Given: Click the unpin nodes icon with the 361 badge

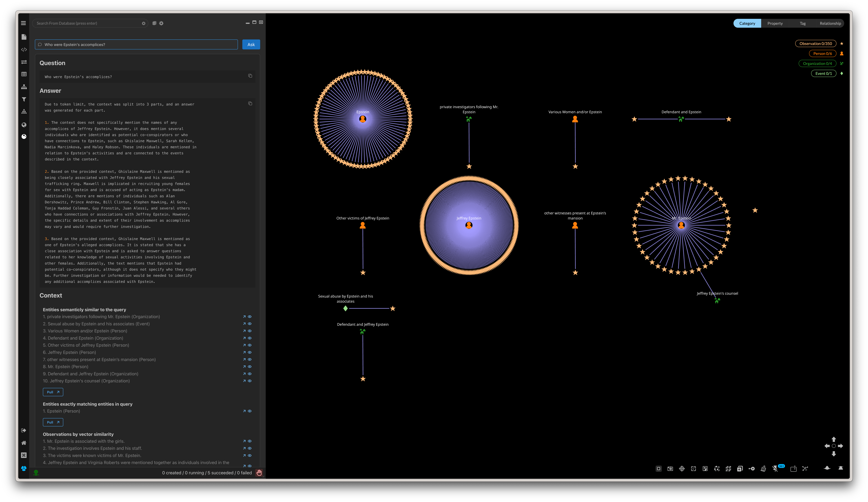Looking at the screenshot, I should 775,469.
